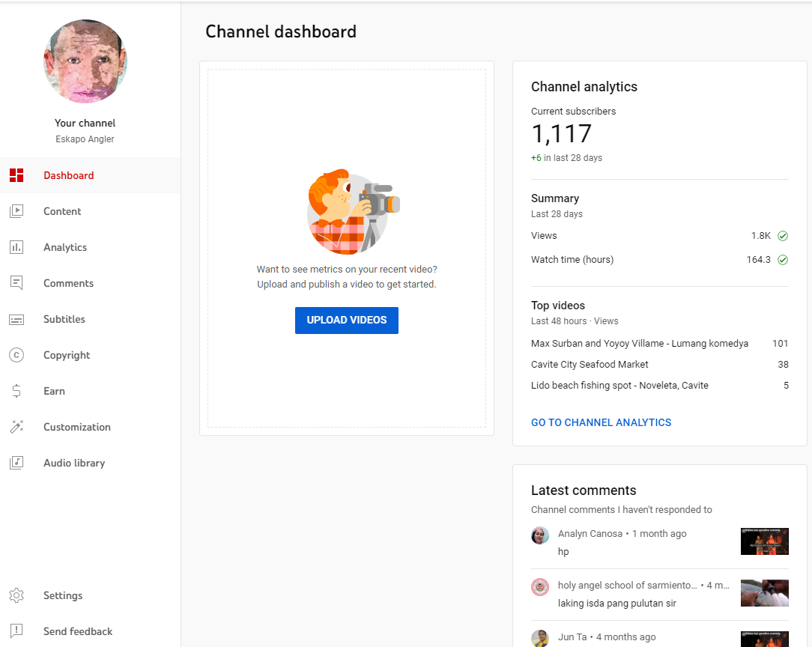812x647 pixels.
Task: Click the Customization magic wand icon
Action: 16,427
